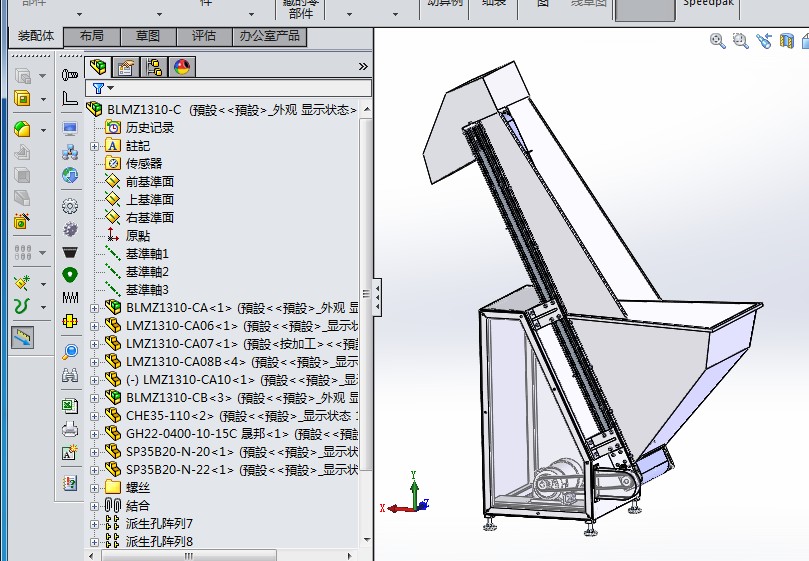This screenshot has height=561, width=809.
Task: Select the 基準軸2 axis item
Action: pos(147,272)
